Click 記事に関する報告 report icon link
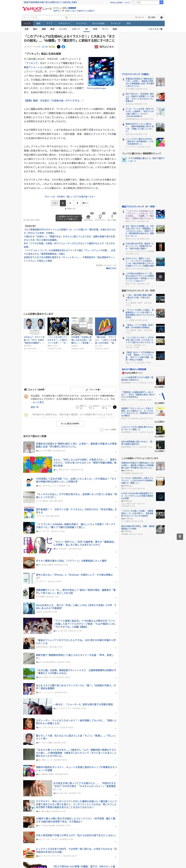The height and width of the screenshot is (868, 186). (31, 220)
